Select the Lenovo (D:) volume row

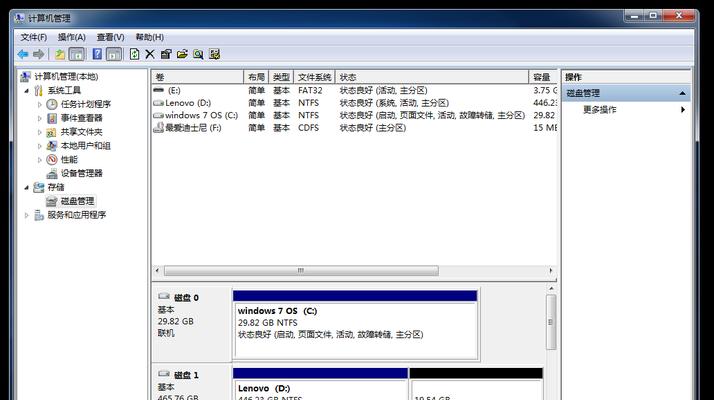click(x=354, y=103)
